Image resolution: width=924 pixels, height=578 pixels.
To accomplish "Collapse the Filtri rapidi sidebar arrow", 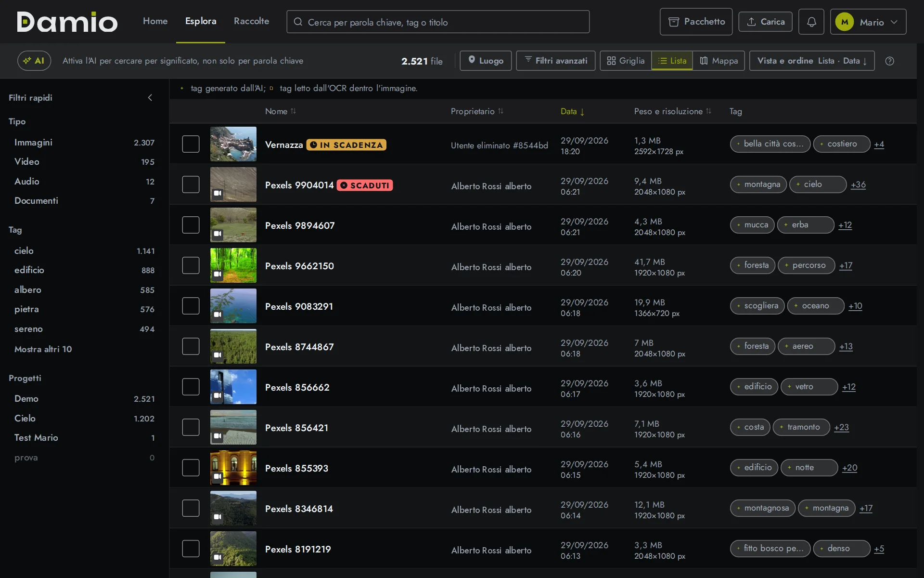I will [x=150, y=98].
